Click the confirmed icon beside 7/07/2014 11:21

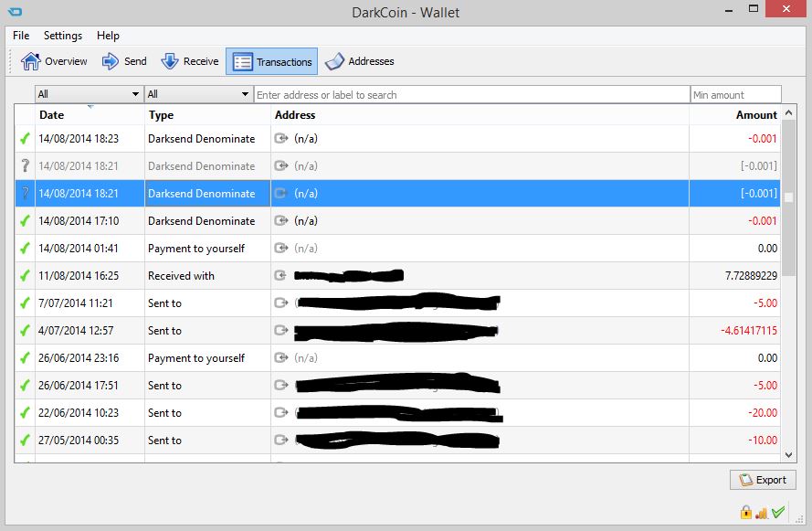25,303
